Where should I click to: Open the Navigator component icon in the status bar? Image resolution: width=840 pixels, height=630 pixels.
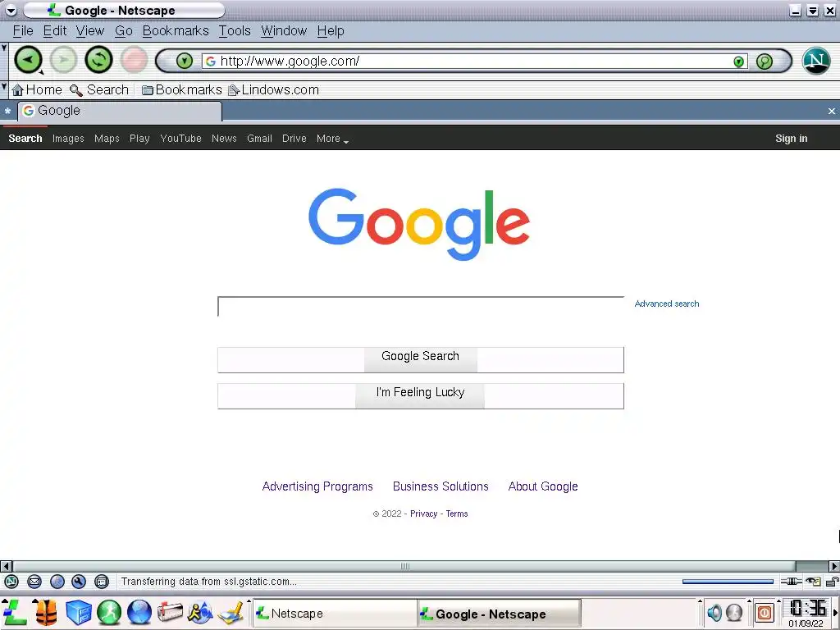click(11, 582)
